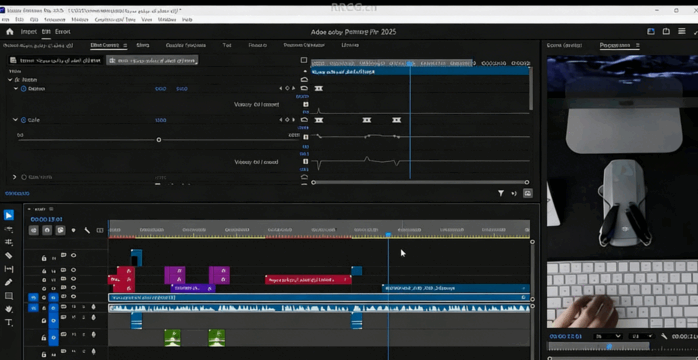Switch to the Effect Controls tab
698x360 pixels.
(105, 45)
